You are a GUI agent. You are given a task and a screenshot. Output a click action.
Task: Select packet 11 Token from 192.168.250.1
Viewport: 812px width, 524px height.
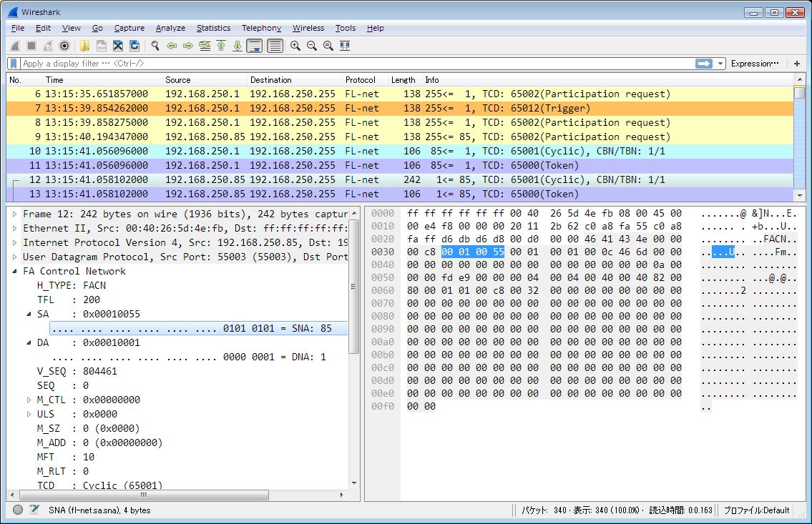[x=400, y=166]
